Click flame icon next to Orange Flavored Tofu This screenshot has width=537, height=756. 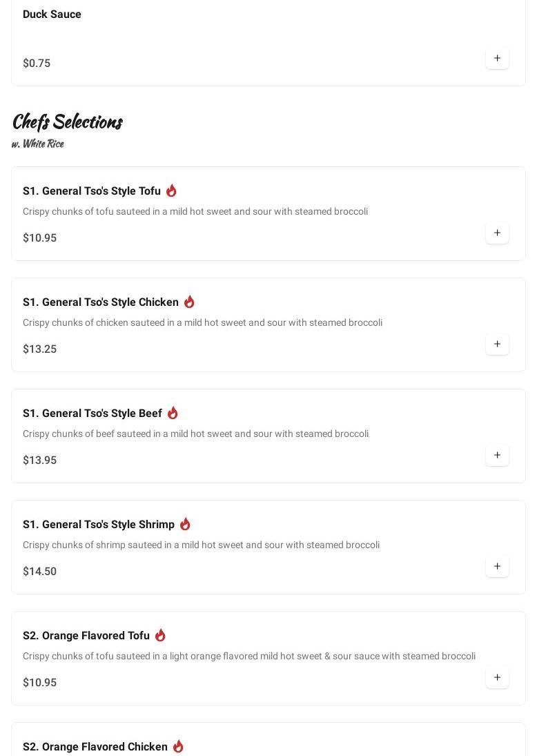(160, 635)
